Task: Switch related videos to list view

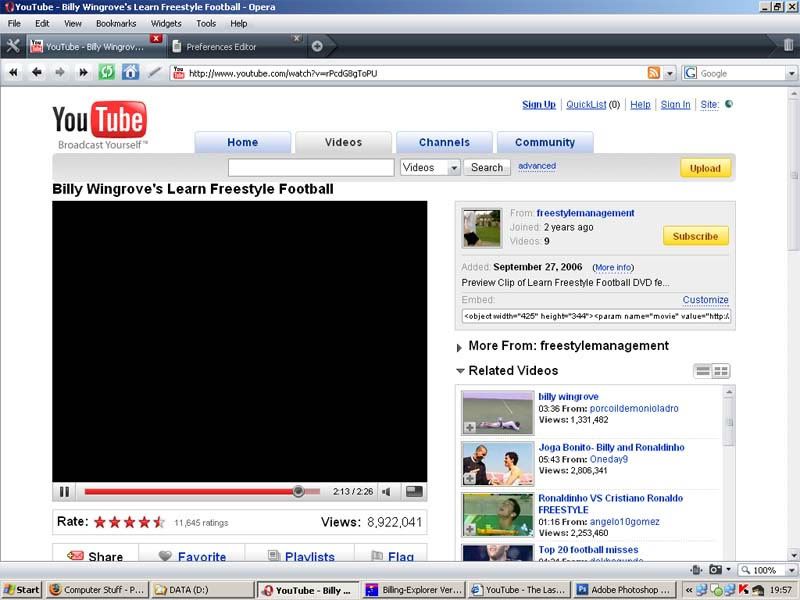Action: (x=703, y=371)
